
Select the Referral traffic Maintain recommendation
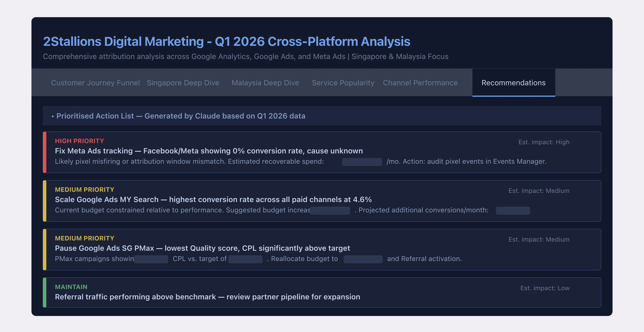[x=207, y=297]
